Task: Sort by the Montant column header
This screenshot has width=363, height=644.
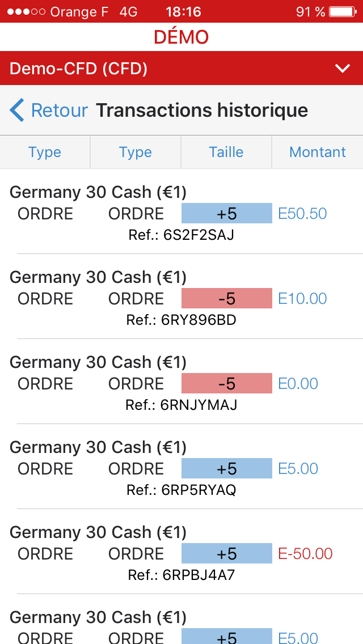Action: 317,152
